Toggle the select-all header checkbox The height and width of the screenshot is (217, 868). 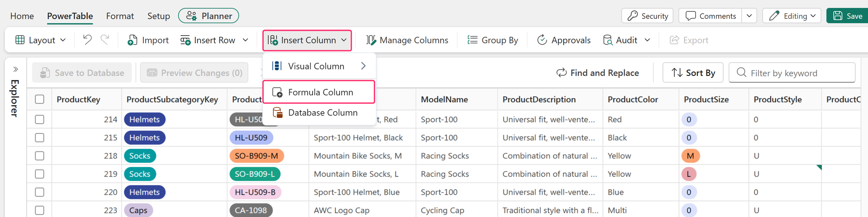pyautogui.click(x=40, y=99)
